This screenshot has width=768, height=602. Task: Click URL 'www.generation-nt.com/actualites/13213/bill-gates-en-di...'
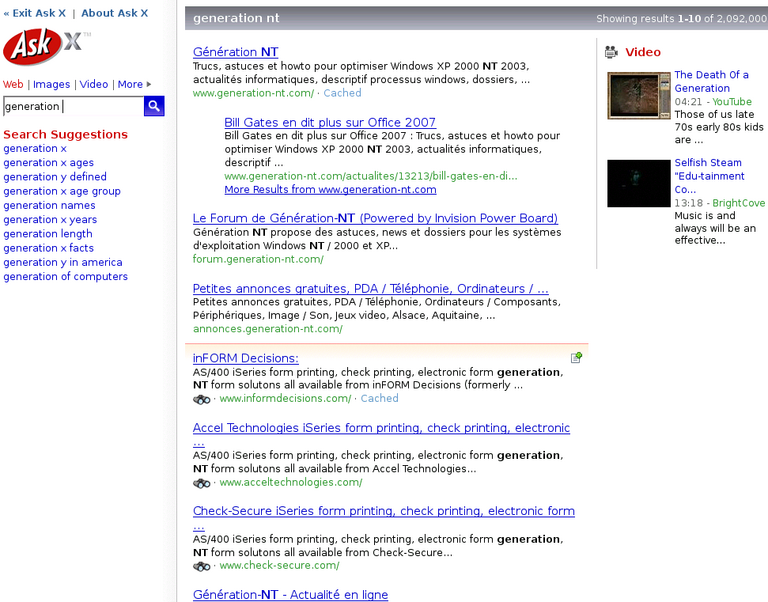coord(371,176)
